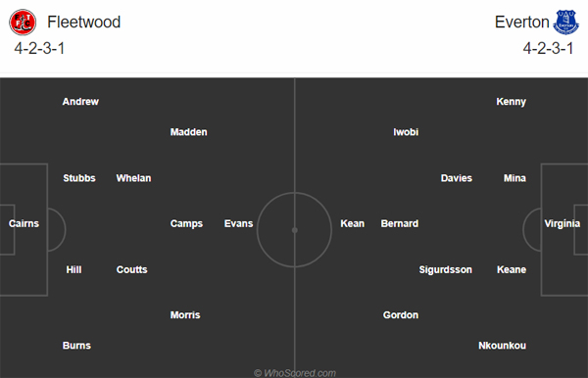The width and height of the screenshot is (588, 378).
Task: Select goalkeeper Cairns on the pitch
Action: coord(24,223)
